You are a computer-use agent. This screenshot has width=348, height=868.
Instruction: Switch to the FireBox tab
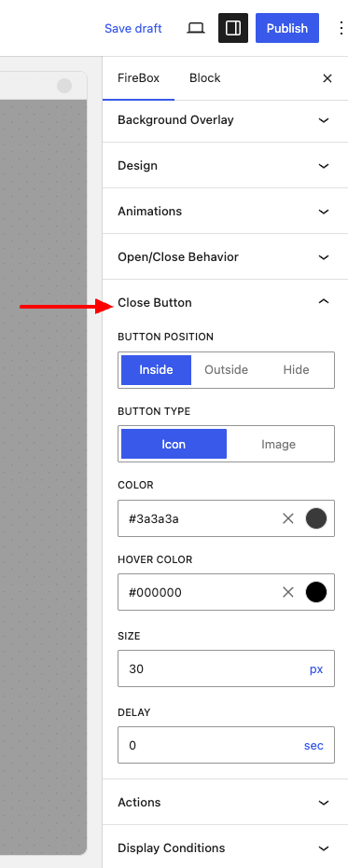[138, 78]
